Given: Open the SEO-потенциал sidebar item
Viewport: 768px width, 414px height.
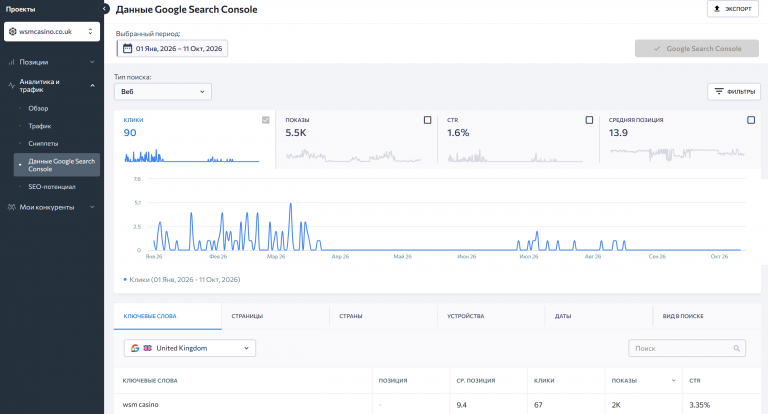Looking at the screenshot, I should pyautogui.click(x=51, y=187).
